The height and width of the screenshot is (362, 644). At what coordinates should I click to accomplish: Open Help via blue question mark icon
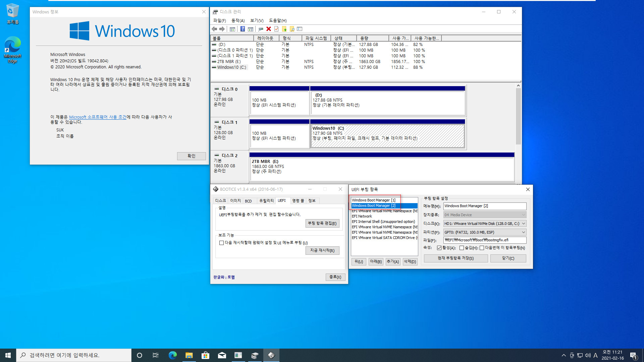point(243,29)
